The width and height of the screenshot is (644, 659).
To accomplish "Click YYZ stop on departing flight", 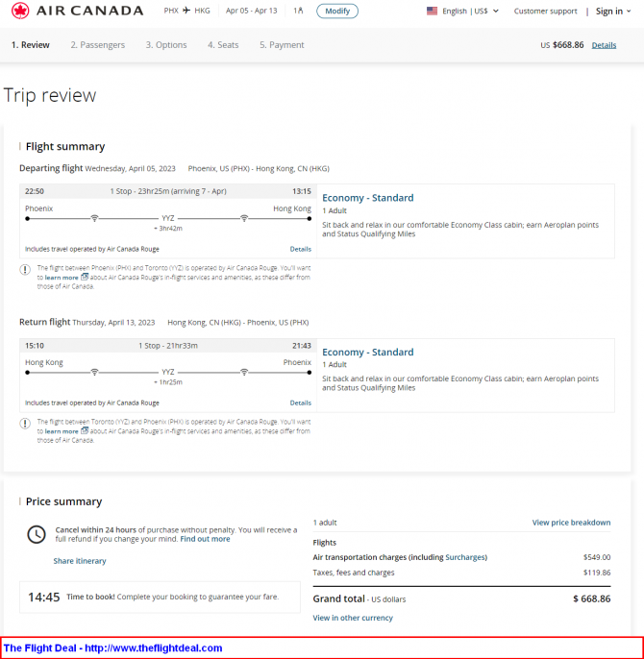I will pyautogui.click(x=168, y=218).
